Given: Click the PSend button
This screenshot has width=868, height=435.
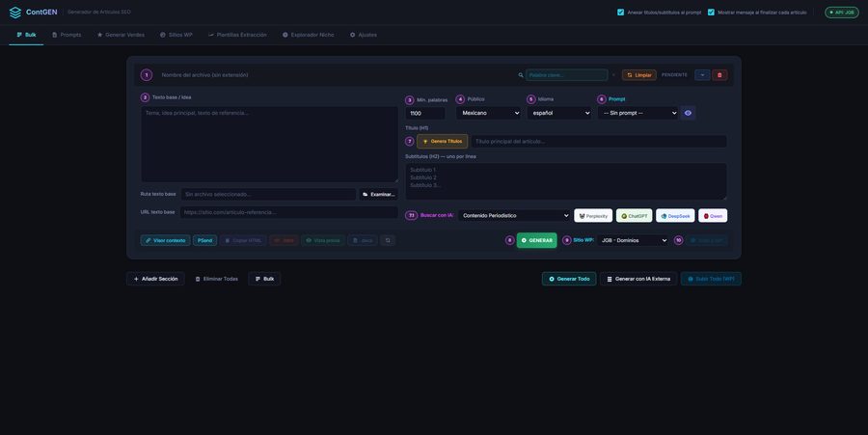Looking at the screenshot, I should (x=204, y=240).
